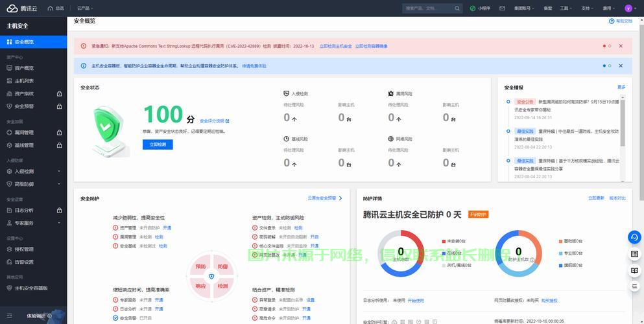This screenshot has width=644, height=324.
Task: Select second dot in red banner carousel
Action: pyautogui.click(x=610, y=46)
